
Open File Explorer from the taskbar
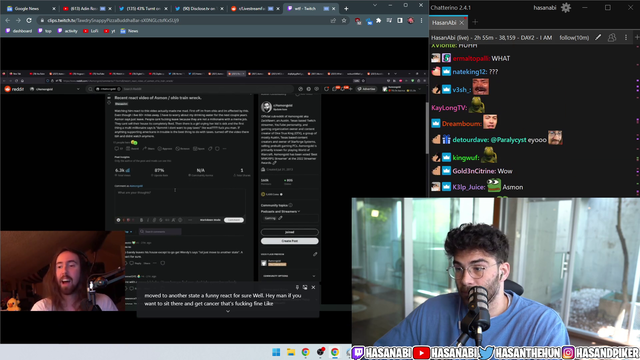(x=291, y=352)
